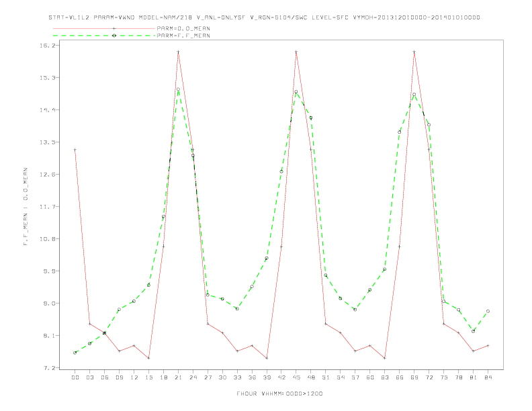Click the 51 x-axis hour label
The height and width of the screenshot is (411, 532).
[326, 377]
